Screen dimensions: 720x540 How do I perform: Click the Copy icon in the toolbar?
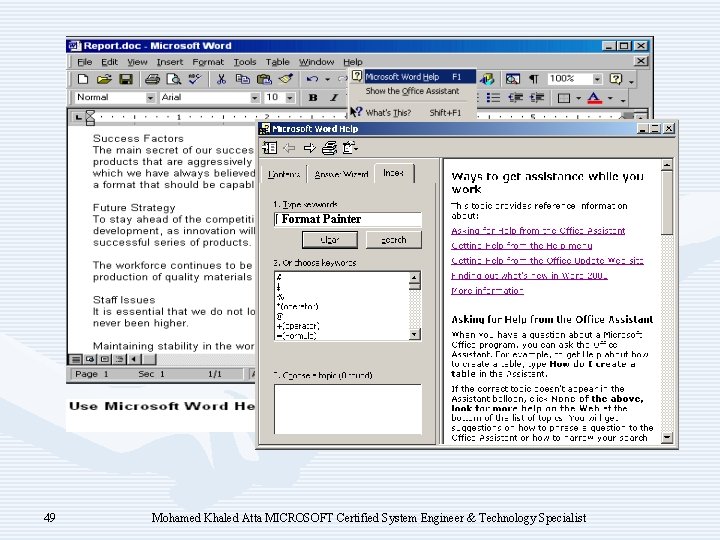[242, 79]
